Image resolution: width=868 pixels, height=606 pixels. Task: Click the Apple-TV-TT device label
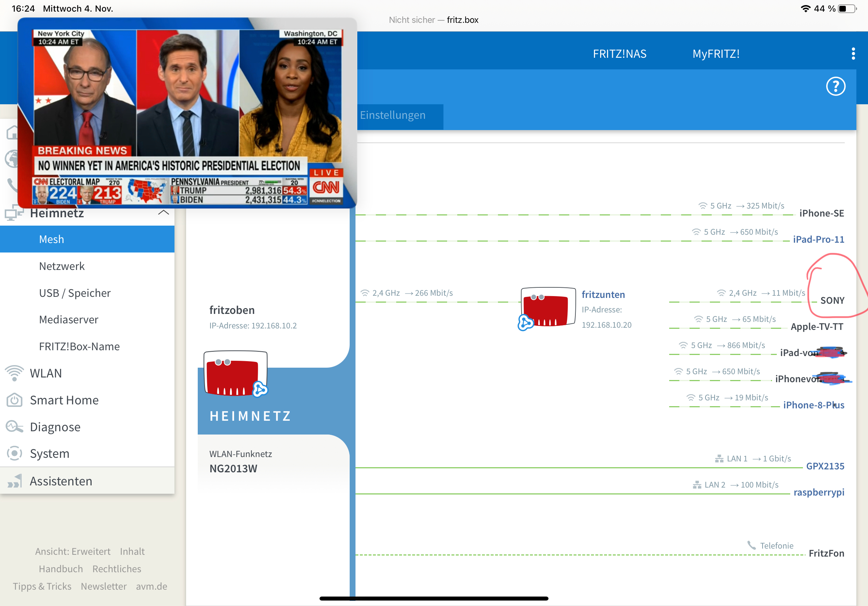[x=817, y=327]
